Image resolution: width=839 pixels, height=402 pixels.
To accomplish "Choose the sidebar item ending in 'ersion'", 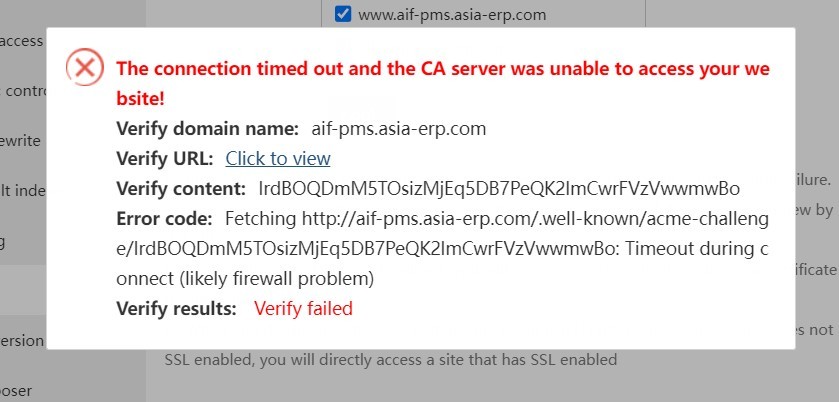I will click(x=22, y=340).
